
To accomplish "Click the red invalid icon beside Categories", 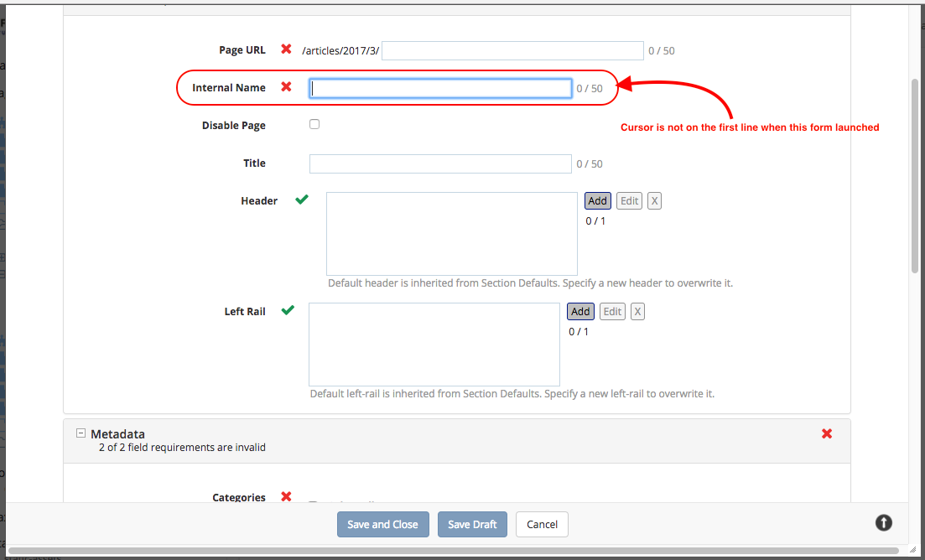I will tap(286, 497).
